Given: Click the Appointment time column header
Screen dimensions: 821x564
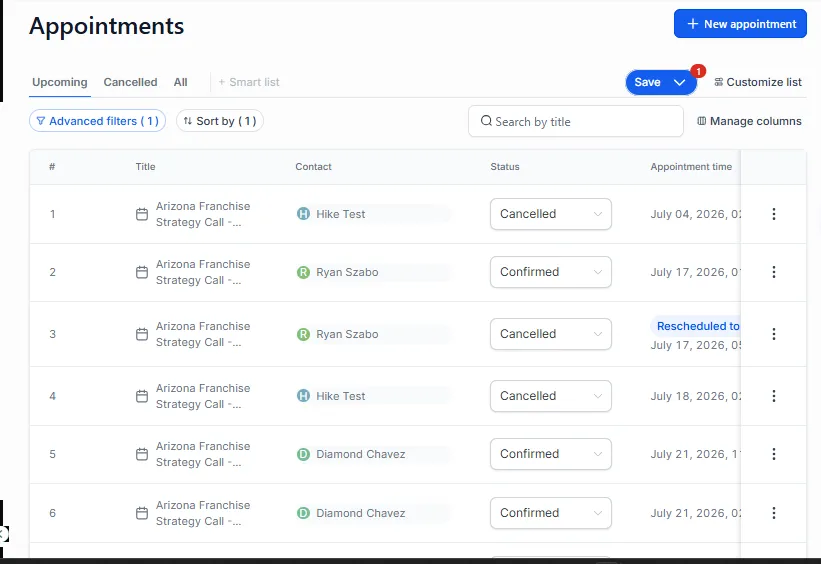Looking at the screenshot, I should coord(691,167).
